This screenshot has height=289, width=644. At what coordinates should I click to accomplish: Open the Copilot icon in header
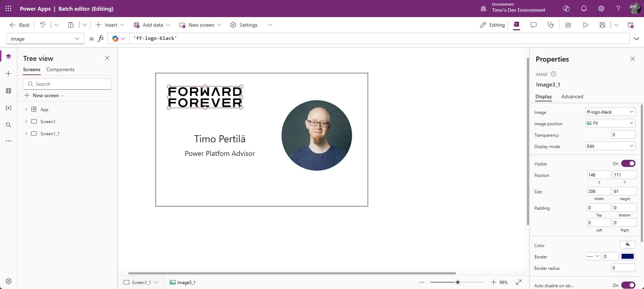(x=566, y=9)
